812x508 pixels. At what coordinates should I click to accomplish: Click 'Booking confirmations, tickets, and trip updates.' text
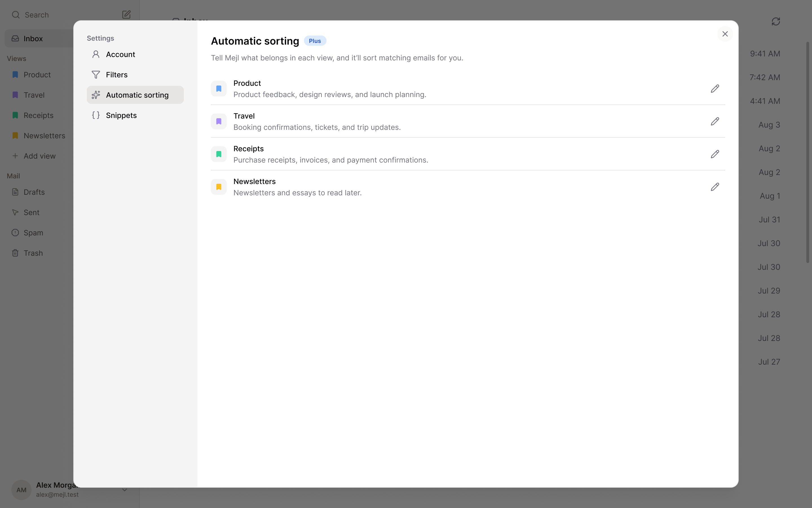tap(317, 127)
